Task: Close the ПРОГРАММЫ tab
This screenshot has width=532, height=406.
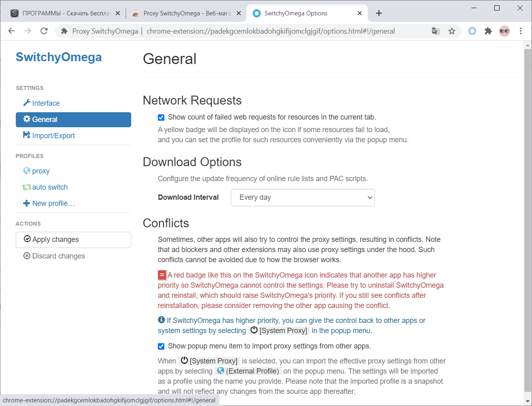Action: click(x=118, y=13)
